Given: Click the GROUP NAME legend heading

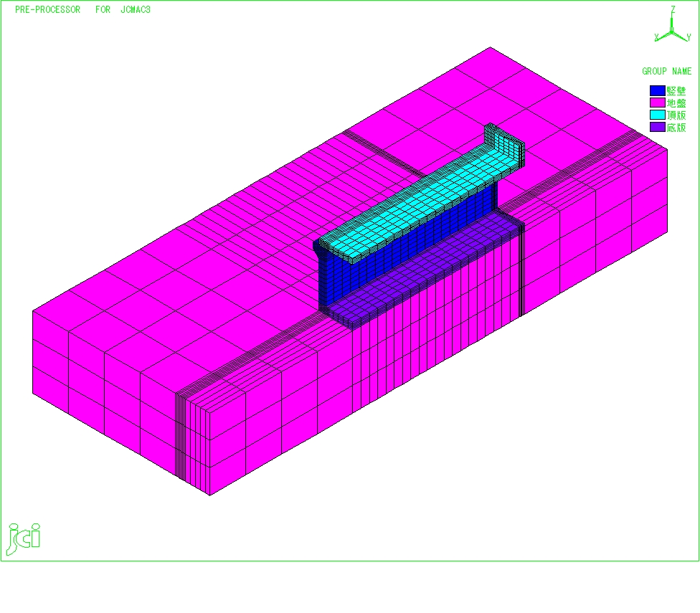Looking at the screenshot, I should point(666,72).
